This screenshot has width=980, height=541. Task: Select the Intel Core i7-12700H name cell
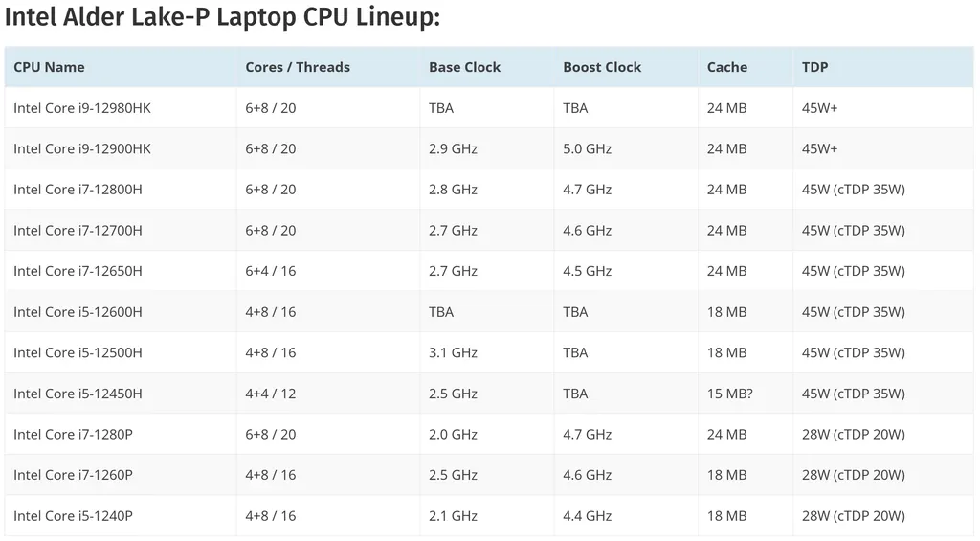(x=78, y=231)
